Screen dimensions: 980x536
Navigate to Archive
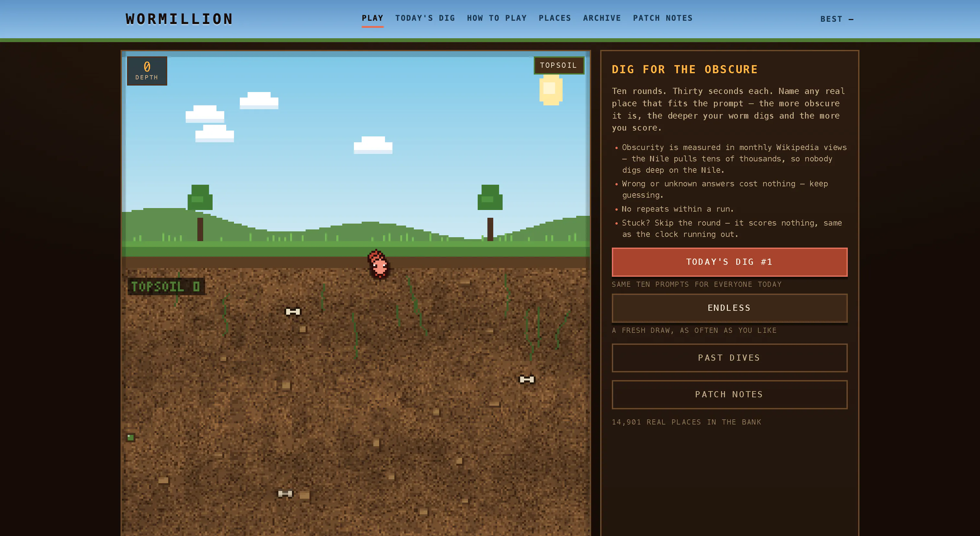point(602,18)
